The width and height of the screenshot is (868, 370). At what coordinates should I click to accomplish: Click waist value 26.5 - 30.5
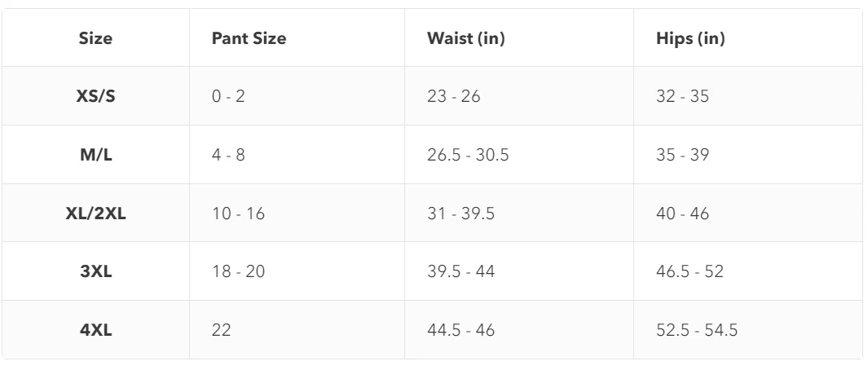point(468,155)
